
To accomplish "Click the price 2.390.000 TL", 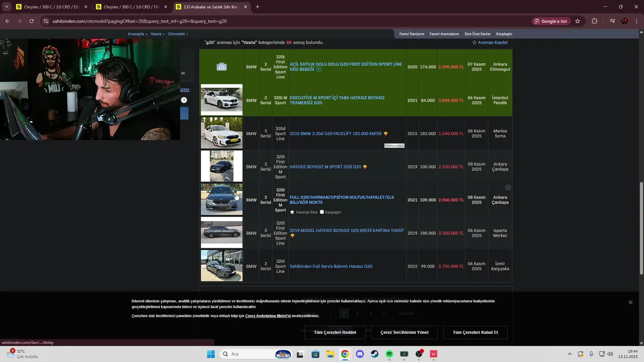I will click(451, 67).
